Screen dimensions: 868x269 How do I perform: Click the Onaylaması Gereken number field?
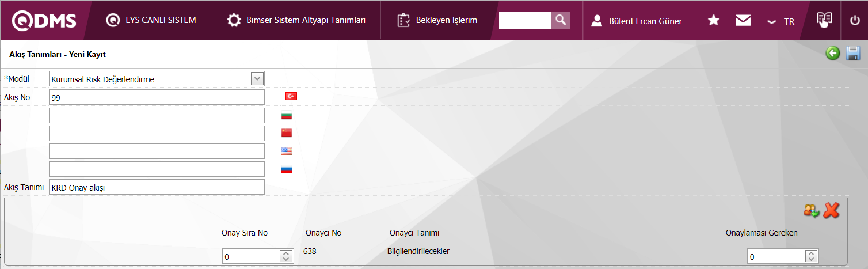[776, 256]
